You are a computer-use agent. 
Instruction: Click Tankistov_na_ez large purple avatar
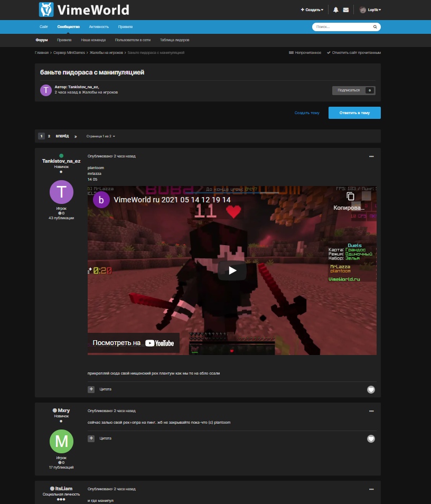click(x=61, y=192)
